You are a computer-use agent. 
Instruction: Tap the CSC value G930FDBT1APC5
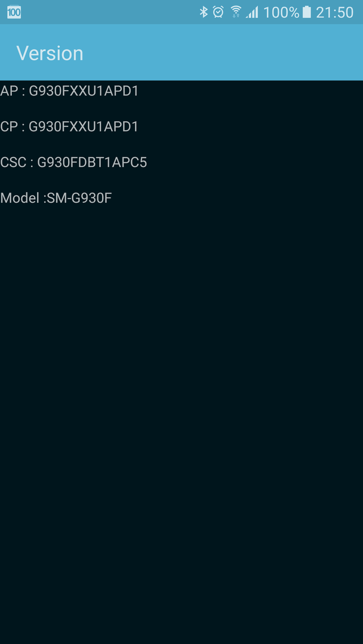[x=92, y=162]
